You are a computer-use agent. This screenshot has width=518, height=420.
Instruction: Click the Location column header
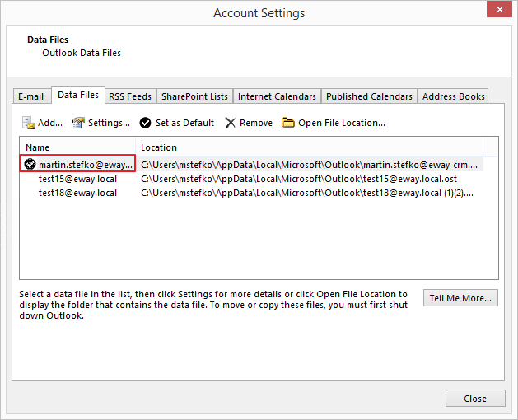click(309, 147)
